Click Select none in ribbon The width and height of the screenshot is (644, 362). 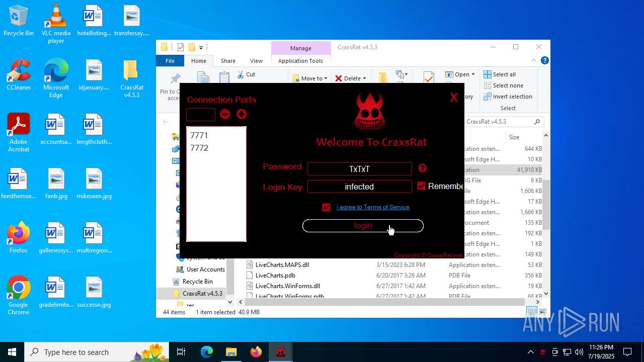tap(503, 85)
